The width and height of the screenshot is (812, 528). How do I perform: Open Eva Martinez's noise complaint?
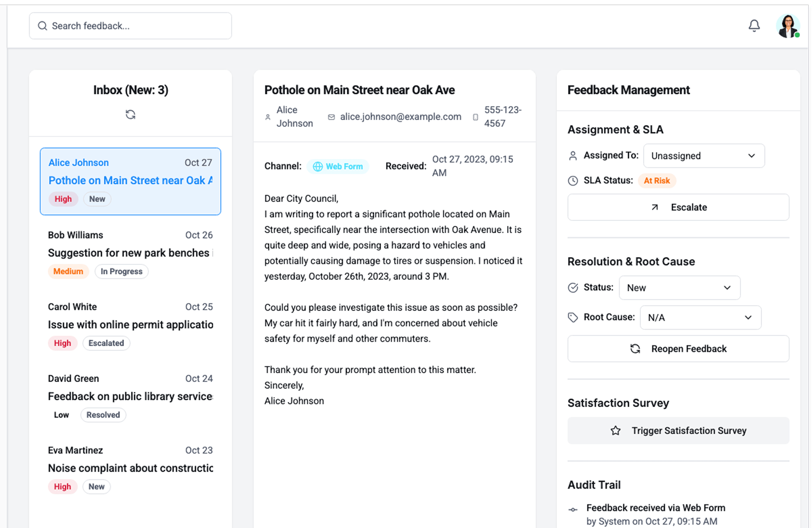point(130,468)
